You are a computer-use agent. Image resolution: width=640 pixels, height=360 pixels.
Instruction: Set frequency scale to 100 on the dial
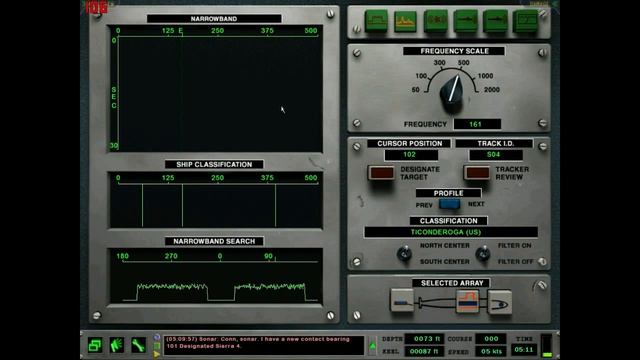pyautogui.click(x=421, y=76)
